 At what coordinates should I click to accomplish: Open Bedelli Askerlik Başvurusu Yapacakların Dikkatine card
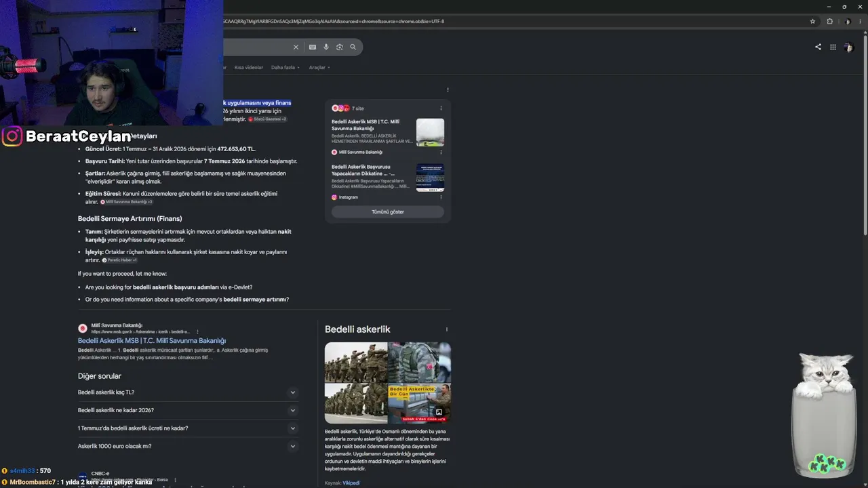click(x=363, y=170)
